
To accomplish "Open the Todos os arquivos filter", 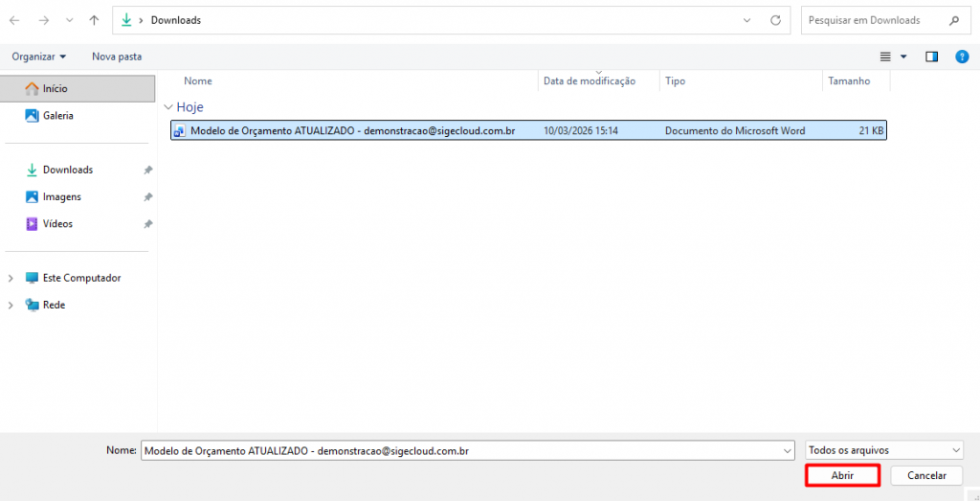I will click(883, 450).
